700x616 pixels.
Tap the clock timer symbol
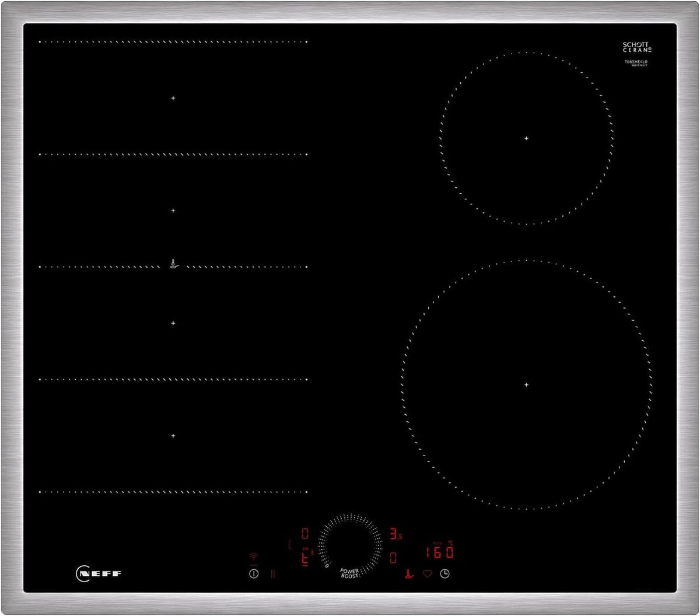pos(445,574)
